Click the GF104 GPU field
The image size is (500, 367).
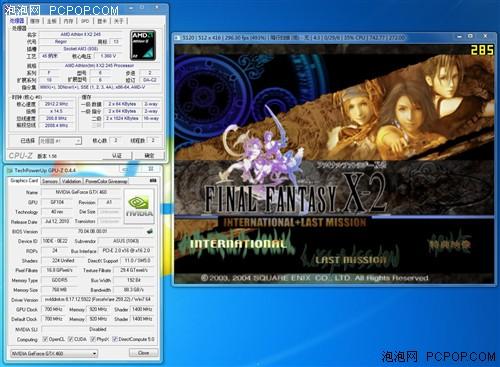click(57, 202)
